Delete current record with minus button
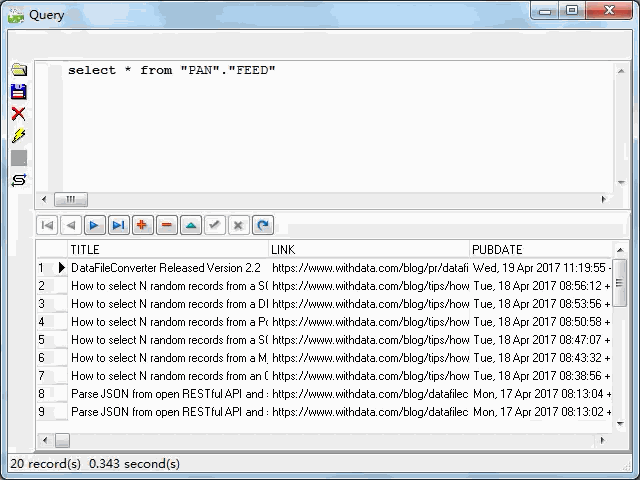640x480 pixels. pyautogui.click(x=166, y=225)
